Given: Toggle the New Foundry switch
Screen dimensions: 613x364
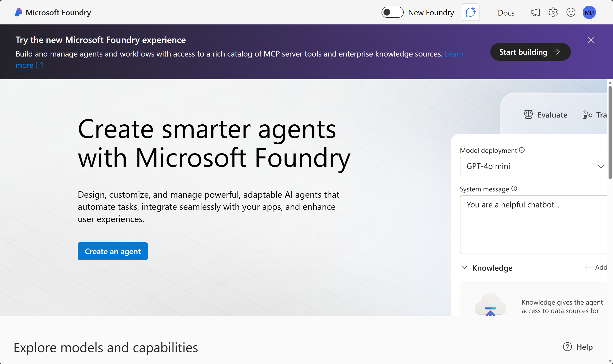Looking at the screenshot, I should (392, 12).
